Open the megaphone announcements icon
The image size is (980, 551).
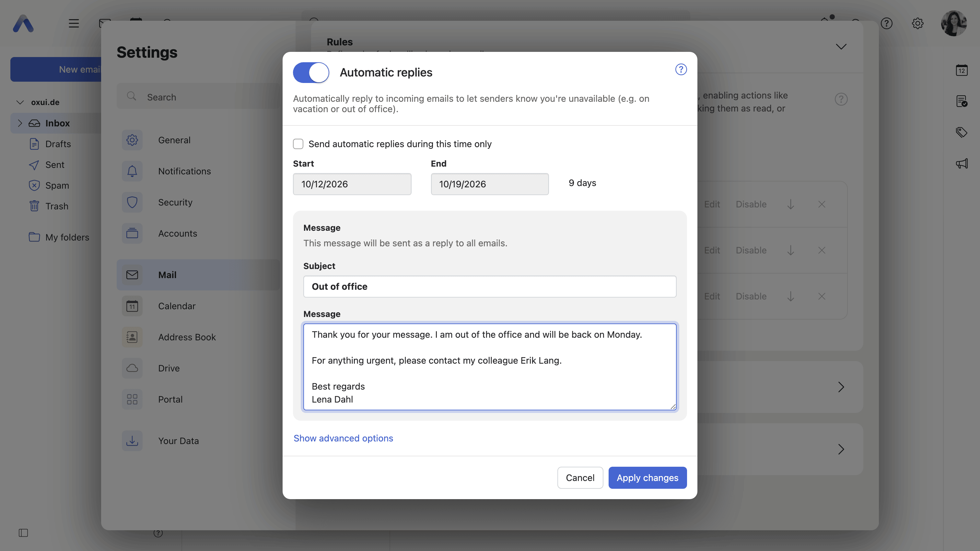click(961, 164)
